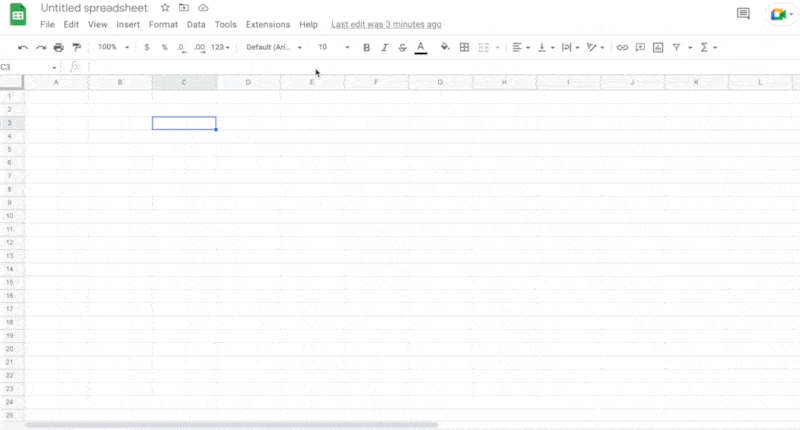Expand filter views arrow
The height and width of the screenshot is (430, 800).
pyautogui.click(x=690, y=47)
